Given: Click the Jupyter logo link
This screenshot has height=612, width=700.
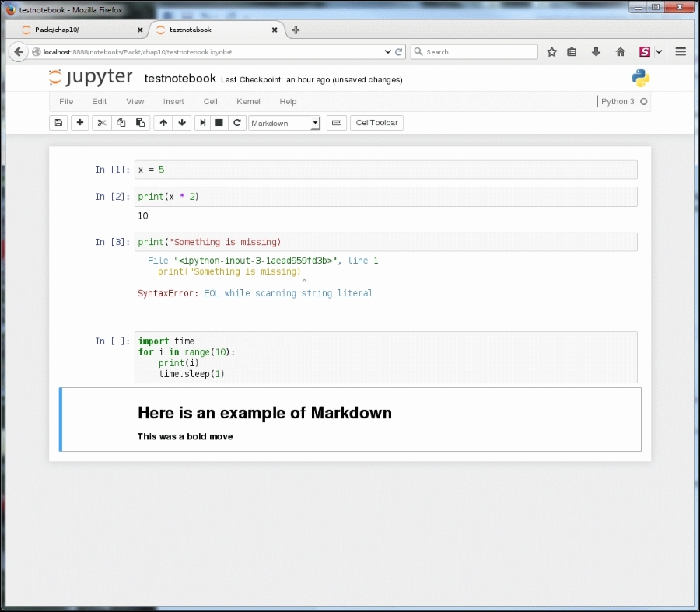Looking at the screenshot, I should coord(91,77).
